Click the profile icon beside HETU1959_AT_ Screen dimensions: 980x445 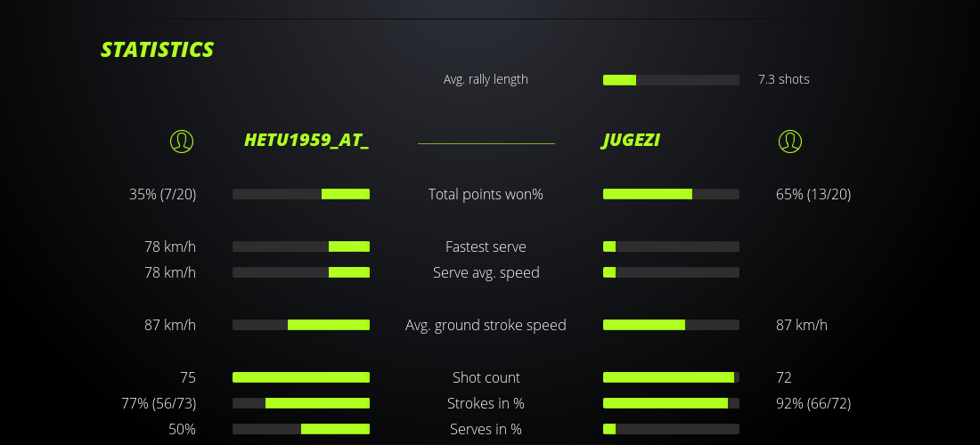click(x=182, y=141)
